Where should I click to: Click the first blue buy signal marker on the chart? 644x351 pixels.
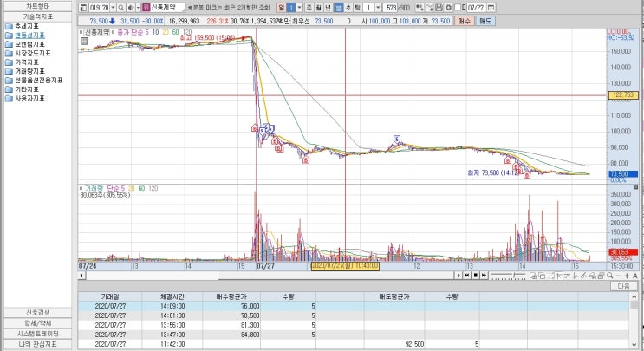263,132
